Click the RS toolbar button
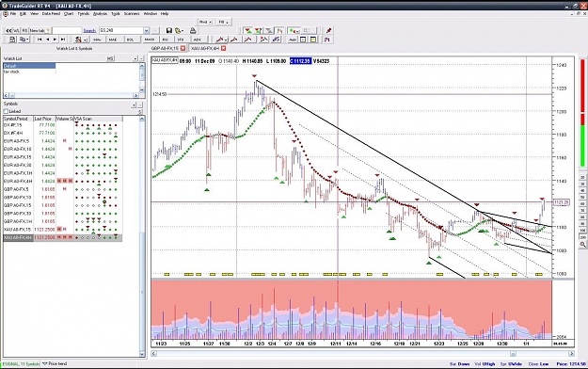The width and height of the screenshot is (588, 369). pyautogui.click(x=24, y=30)
